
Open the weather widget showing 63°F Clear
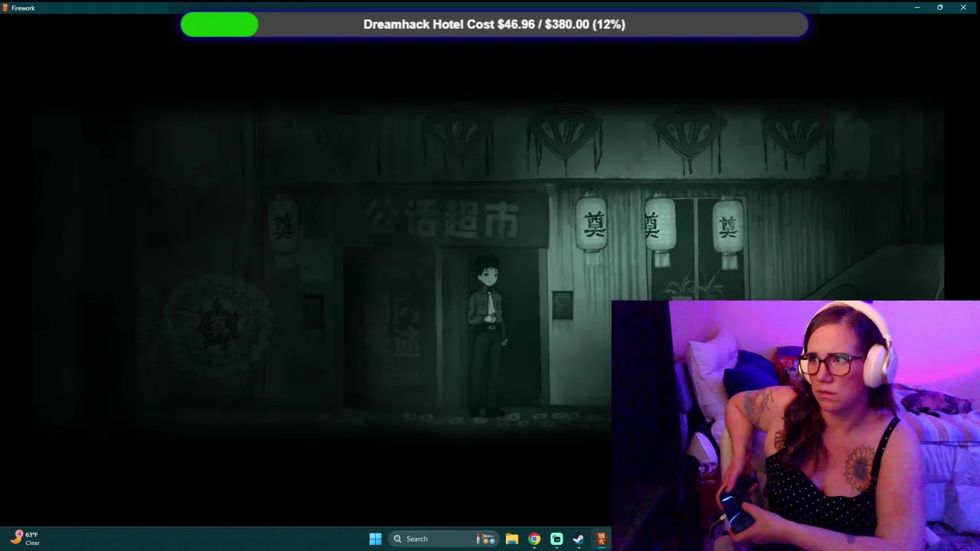(25, 539)
